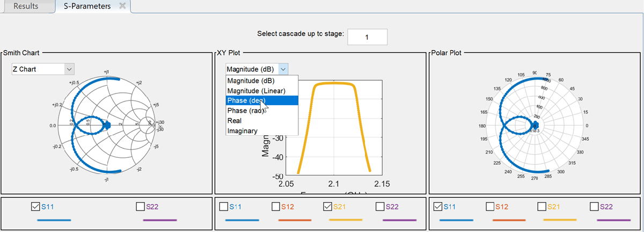Close the S-Parameters tab
This screenshot has width=644, height=232.
coord(122,6)
